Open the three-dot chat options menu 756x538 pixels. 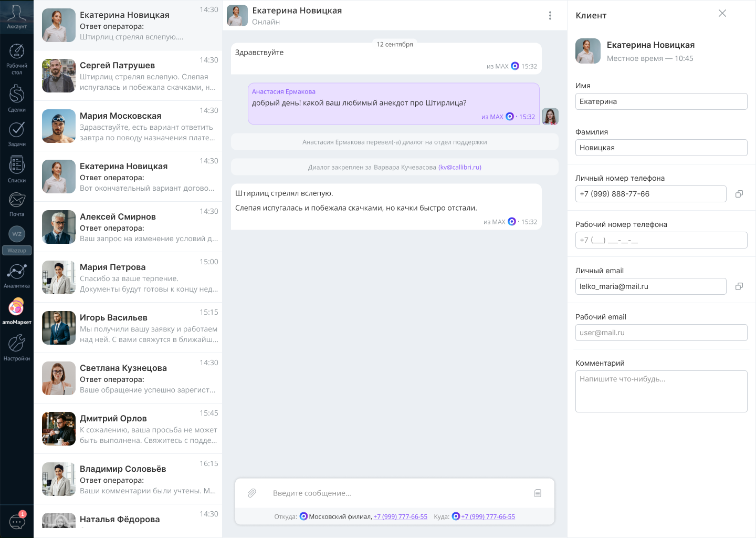tap(550, 16)
